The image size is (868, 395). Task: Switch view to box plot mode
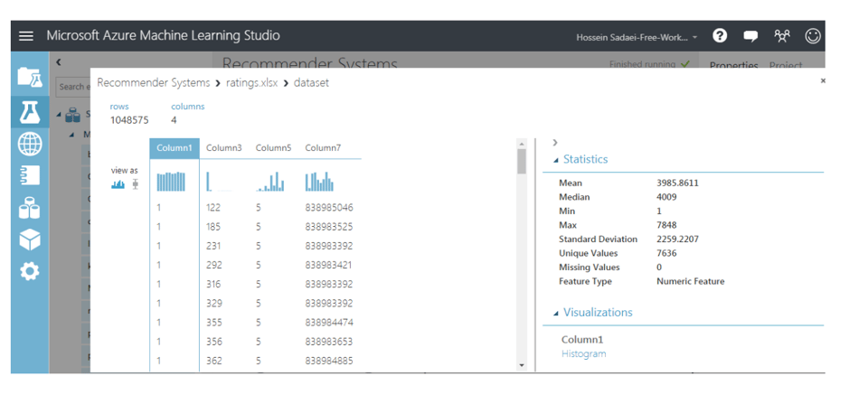[136, 184]
